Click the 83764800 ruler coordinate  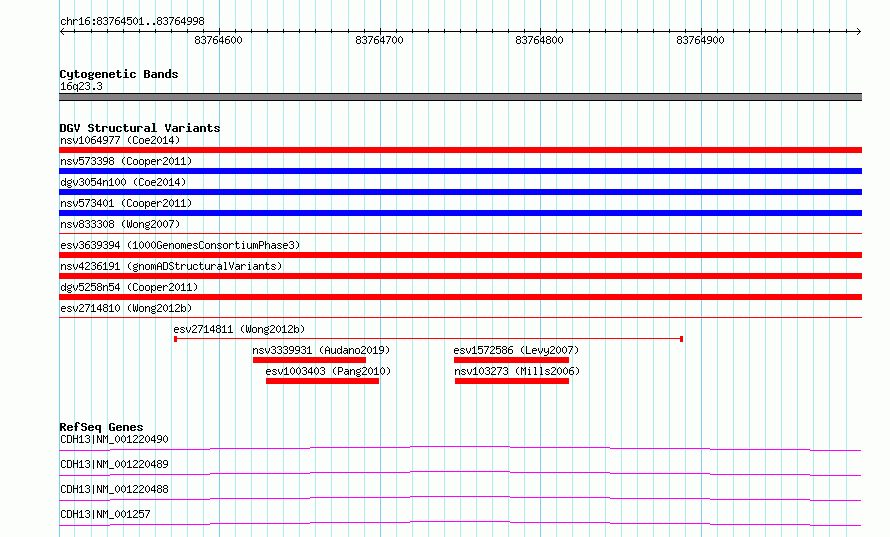point(539,40)
